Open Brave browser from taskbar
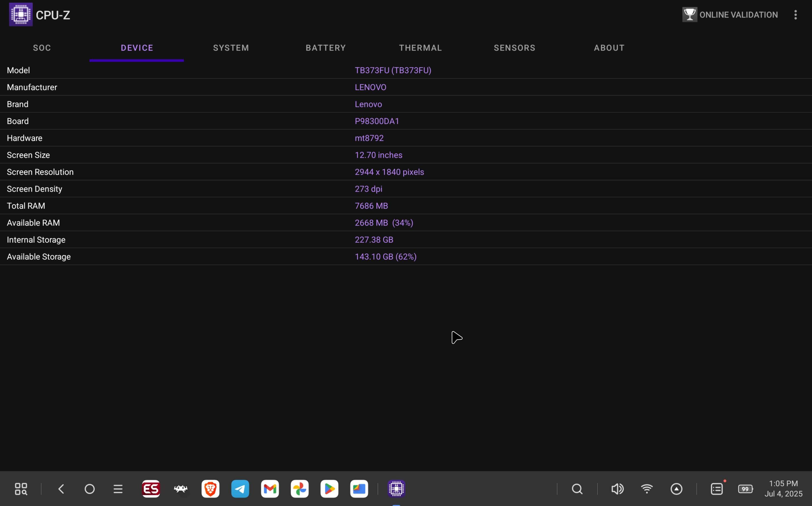812x506 pixels. (x=210, y=489)
